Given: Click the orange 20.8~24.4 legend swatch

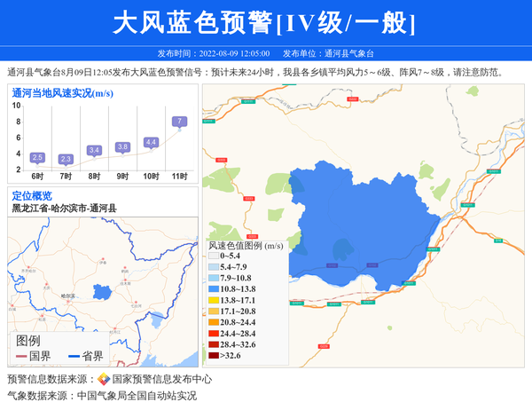Looking at the screenshot, I should (213, 323).
